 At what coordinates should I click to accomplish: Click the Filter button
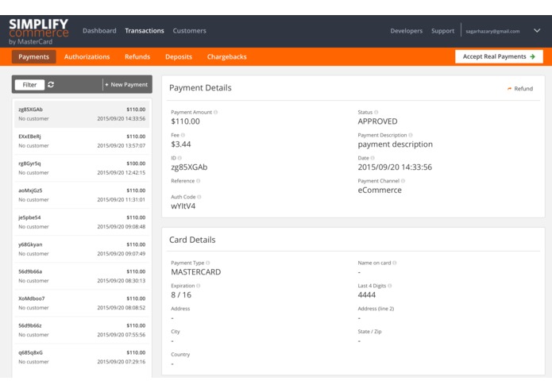tap(29, 85)
